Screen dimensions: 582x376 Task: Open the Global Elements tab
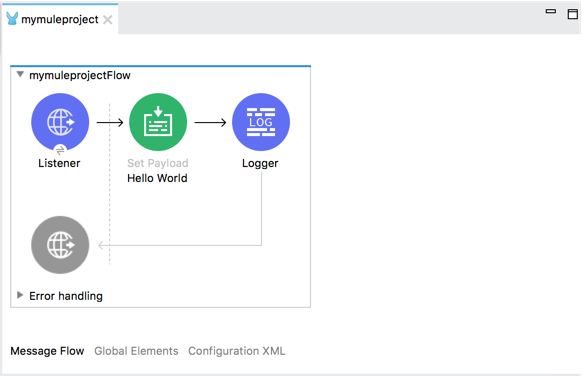[136, 351]
